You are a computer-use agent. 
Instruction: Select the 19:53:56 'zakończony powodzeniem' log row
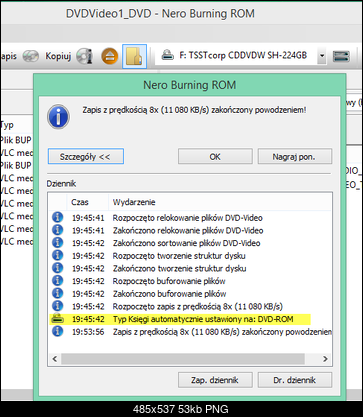[190, 332]
